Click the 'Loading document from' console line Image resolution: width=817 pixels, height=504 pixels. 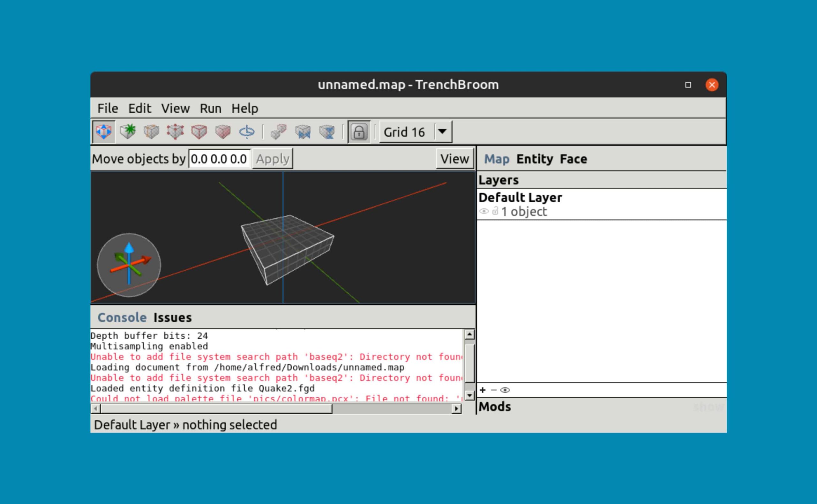(x=248, y=367)
